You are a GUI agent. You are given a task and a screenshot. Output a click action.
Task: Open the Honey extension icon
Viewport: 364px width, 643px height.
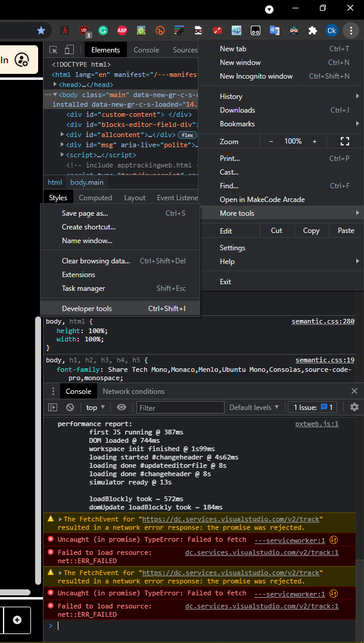[64, 30]
